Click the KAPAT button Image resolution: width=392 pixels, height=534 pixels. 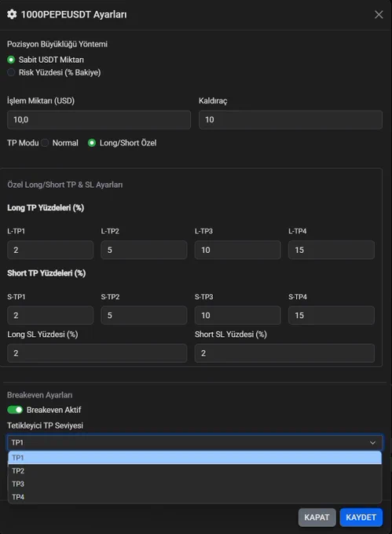click(317, 518)
